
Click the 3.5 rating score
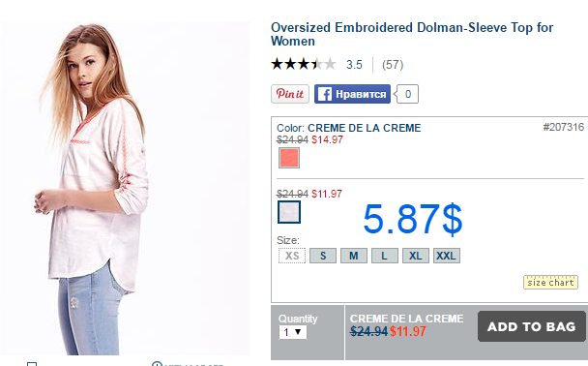coord(354,65)
